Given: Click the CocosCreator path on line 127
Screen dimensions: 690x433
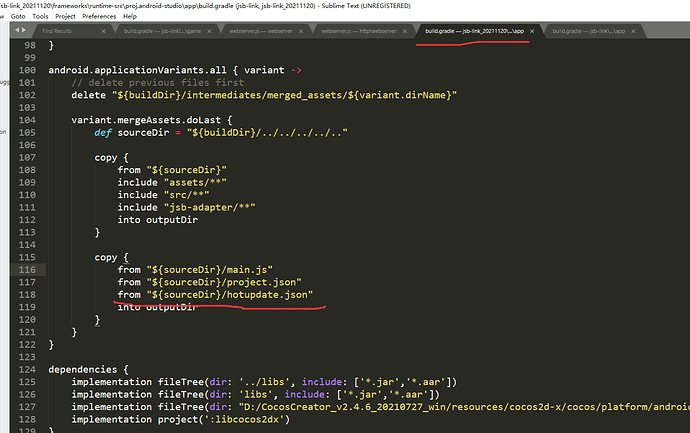Looking at the screenshot, I should click(x=464, y=407).
